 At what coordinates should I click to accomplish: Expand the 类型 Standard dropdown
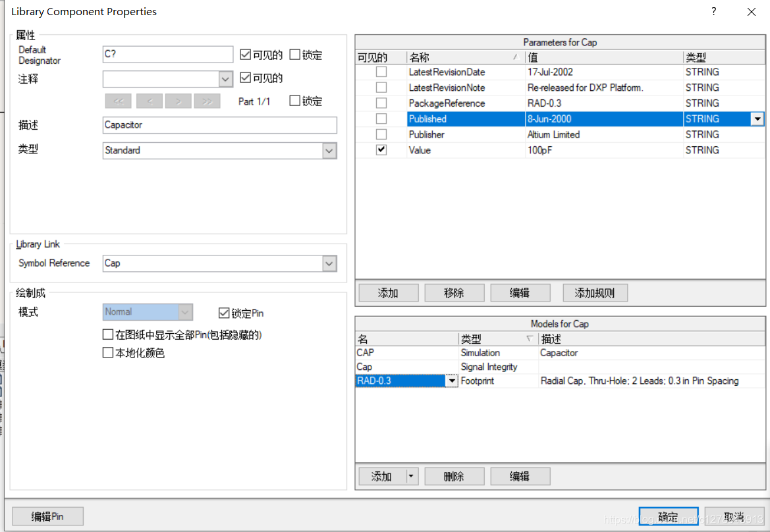(x=329, y=151)
